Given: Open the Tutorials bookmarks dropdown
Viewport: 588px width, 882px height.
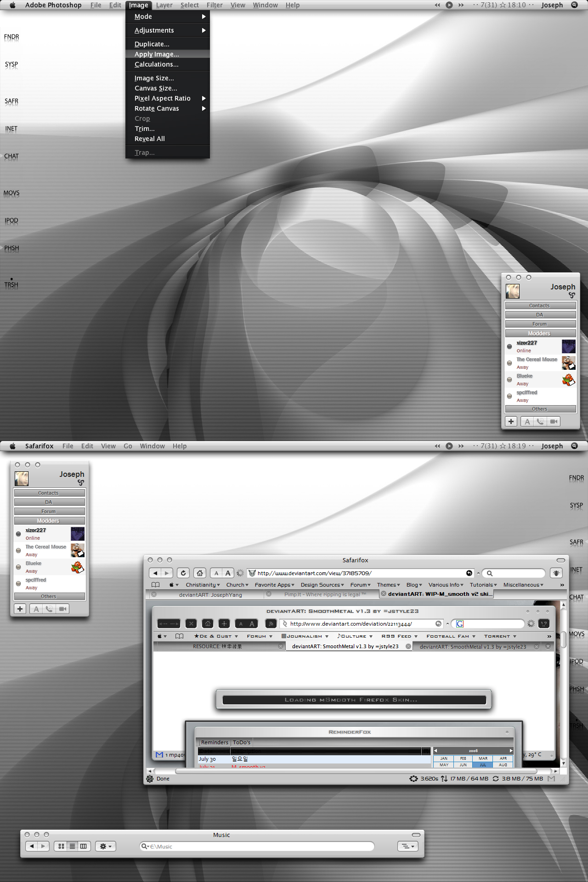Looking at the screenshot, I should (x=483, y=585).
